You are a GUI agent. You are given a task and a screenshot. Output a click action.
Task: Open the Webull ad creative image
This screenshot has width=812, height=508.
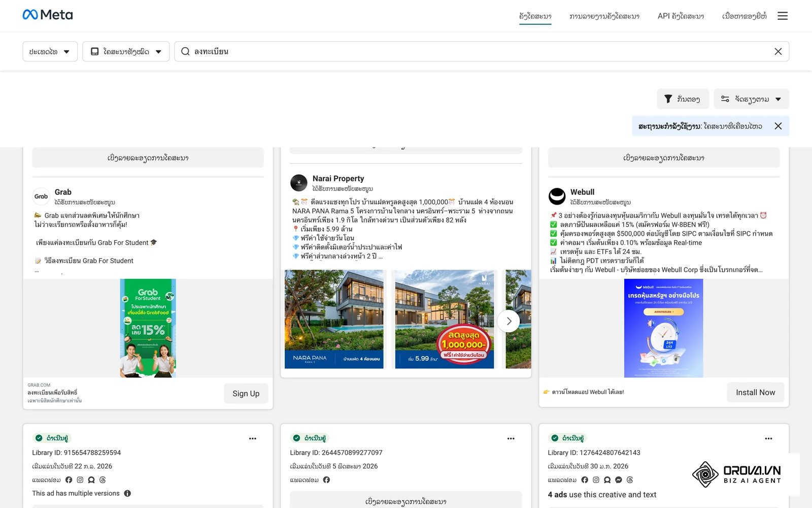click(x=663, y=328)
